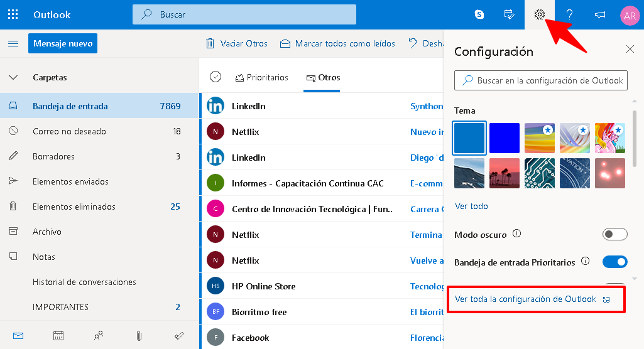
Task: Click info icon beside Bandeja de entrada Prioritarios
Action: pyautogui.click(x=586, y=261)
